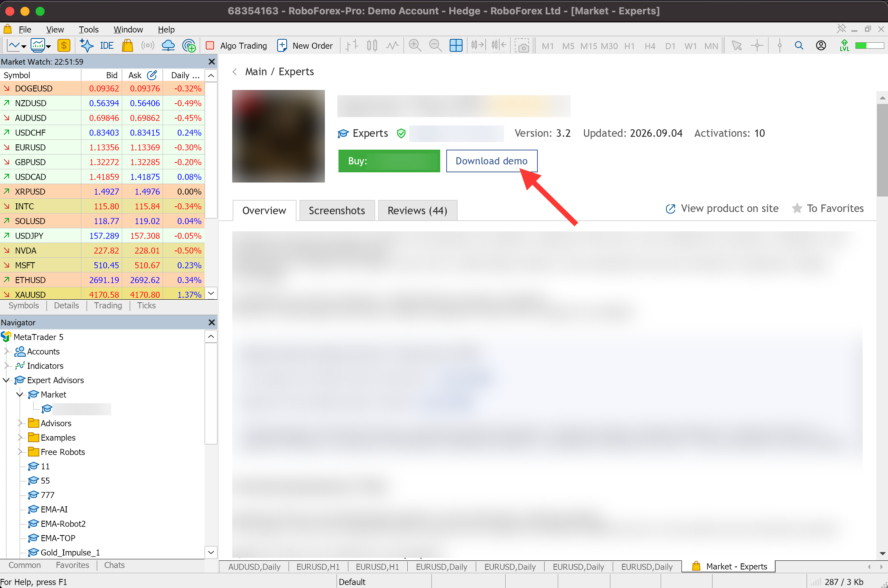Go back with the Main breadcrumb arrow
Image resolution: width=888 pixels, height=588 pixels.
tap(235, 72)
